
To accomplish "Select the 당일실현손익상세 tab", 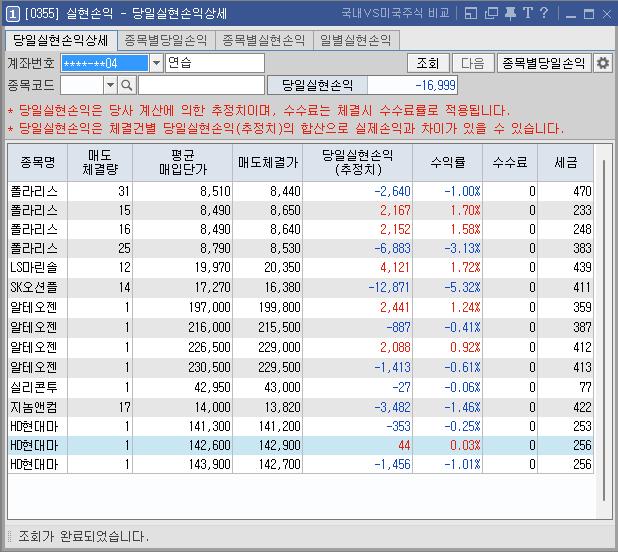I will click(x=61, y=40).
